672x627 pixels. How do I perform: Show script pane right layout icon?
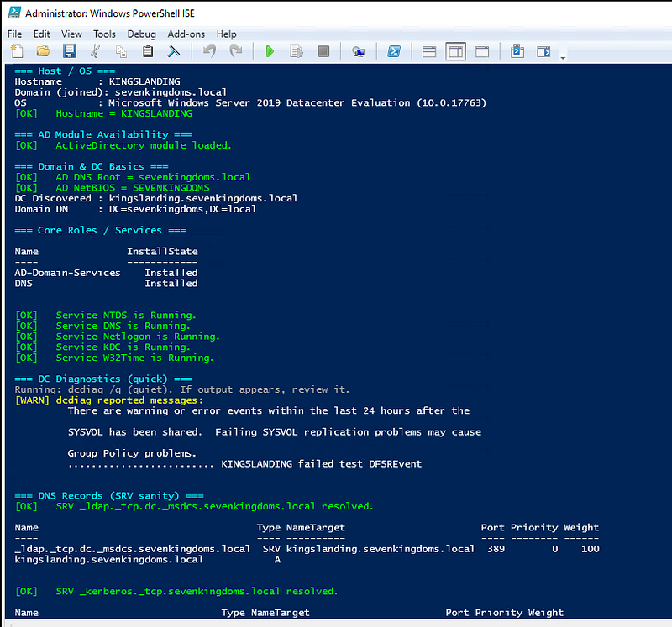(x=455, y=52)
